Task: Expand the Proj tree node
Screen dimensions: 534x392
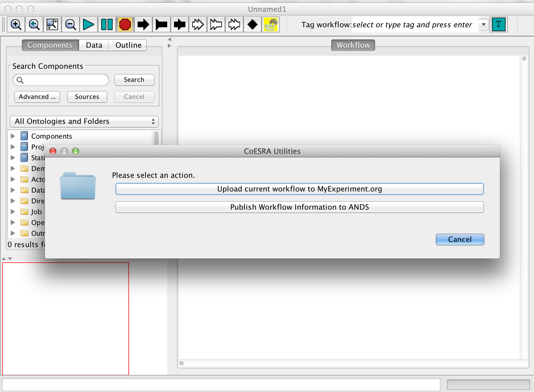Action: (x=13, y=147)
